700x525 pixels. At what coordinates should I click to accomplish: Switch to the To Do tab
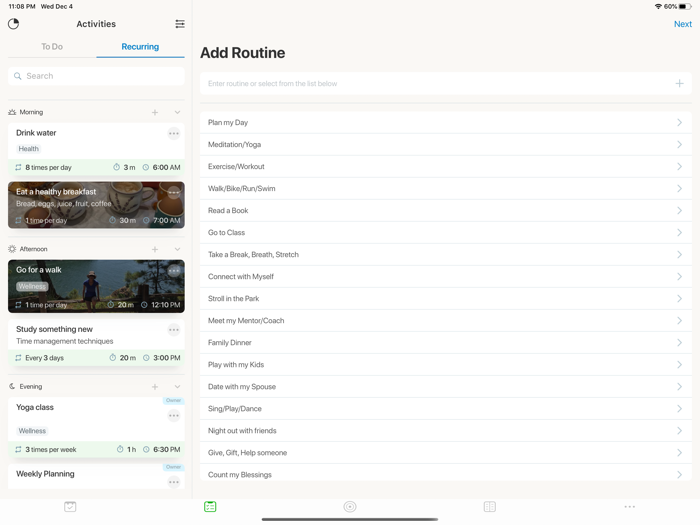(52, 46)
